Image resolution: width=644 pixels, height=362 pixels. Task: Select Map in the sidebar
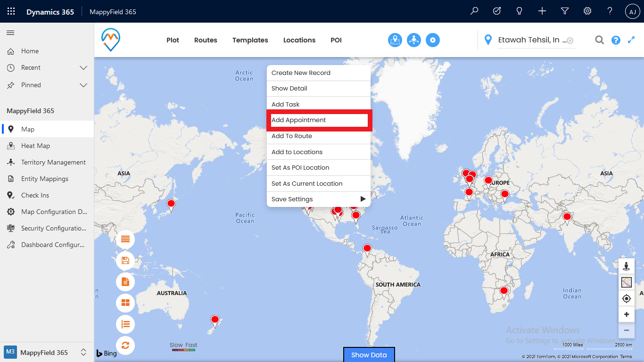coord(47,129)
